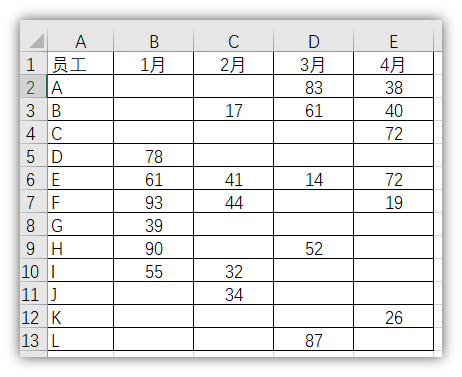The height and width of the screenshot is (377, 462).
Task: Select the cell containing 93
Action: point(154,202)
